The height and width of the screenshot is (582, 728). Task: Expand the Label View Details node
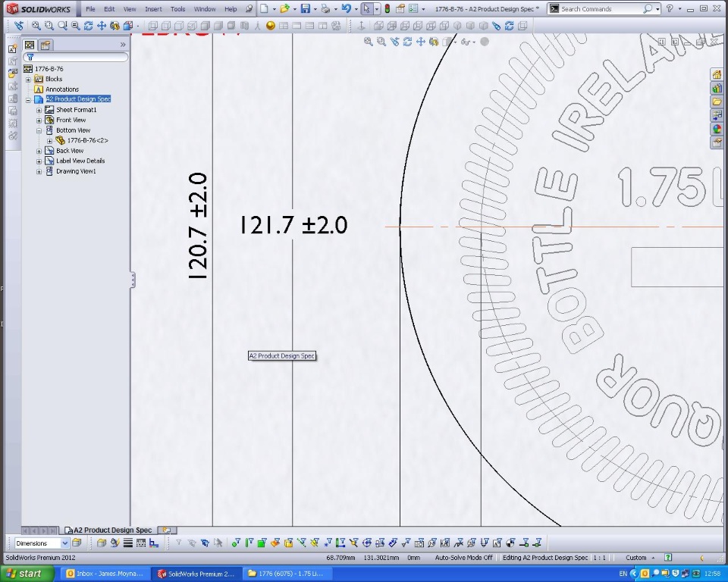[x=39, y=161]
